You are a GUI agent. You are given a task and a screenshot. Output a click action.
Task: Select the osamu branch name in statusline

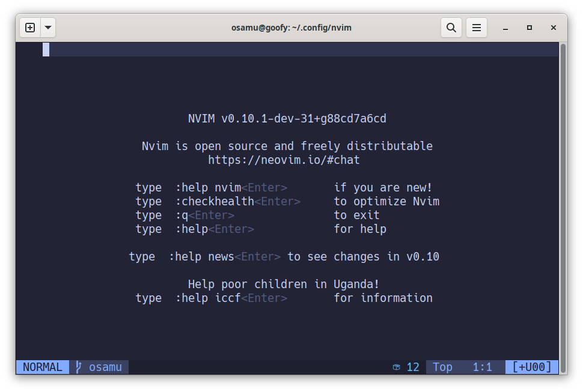105,367
